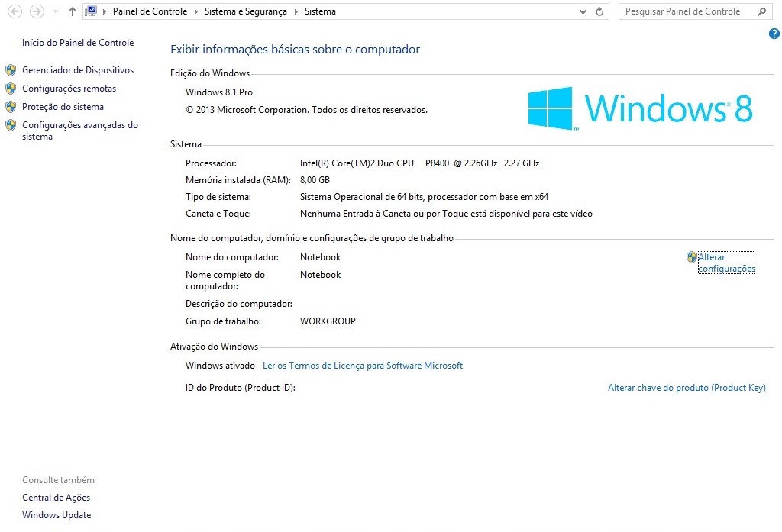Open Sistema e Segurança breadcrumb
This screenshot has height=532, width=782.
(x=245, y=11)
